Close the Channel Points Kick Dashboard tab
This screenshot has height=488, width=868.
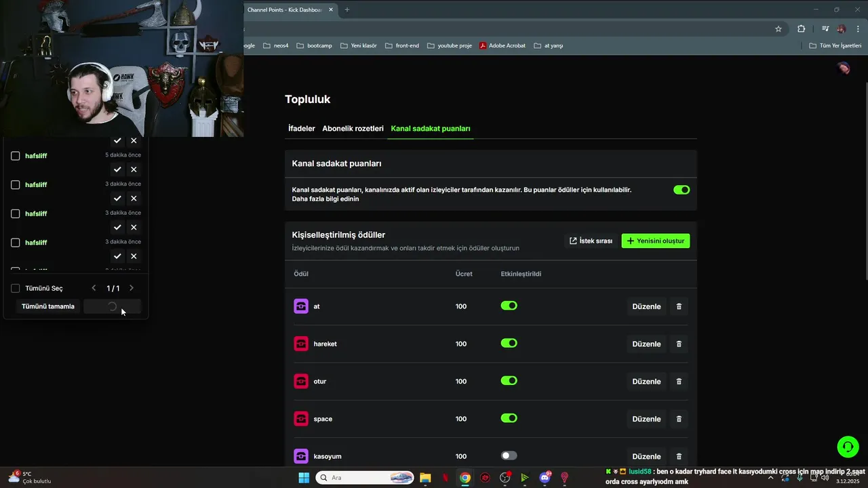[x=331, y=9]
